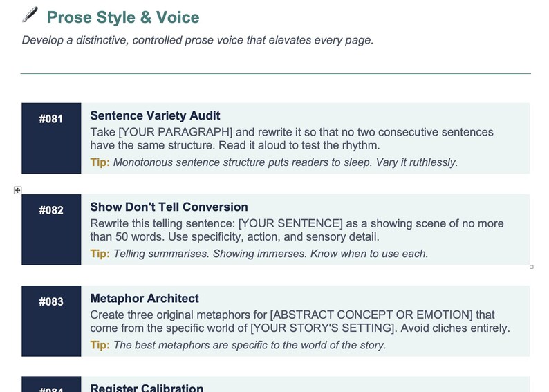The image size is (549, 392).
Task: Select the #082 number cell
Action: (51, 230)
